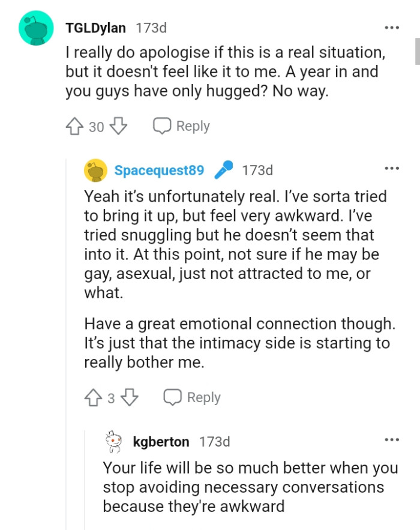
Task: Toggle the upvote on TGLDylan's comment
Action: coord(75,126)
